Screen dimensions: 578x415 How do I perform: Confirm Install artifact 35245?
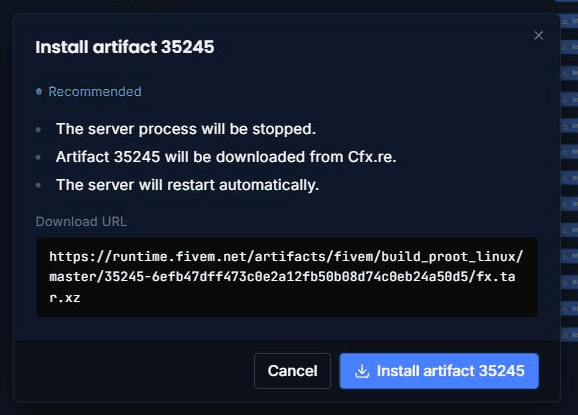(439, 371)
